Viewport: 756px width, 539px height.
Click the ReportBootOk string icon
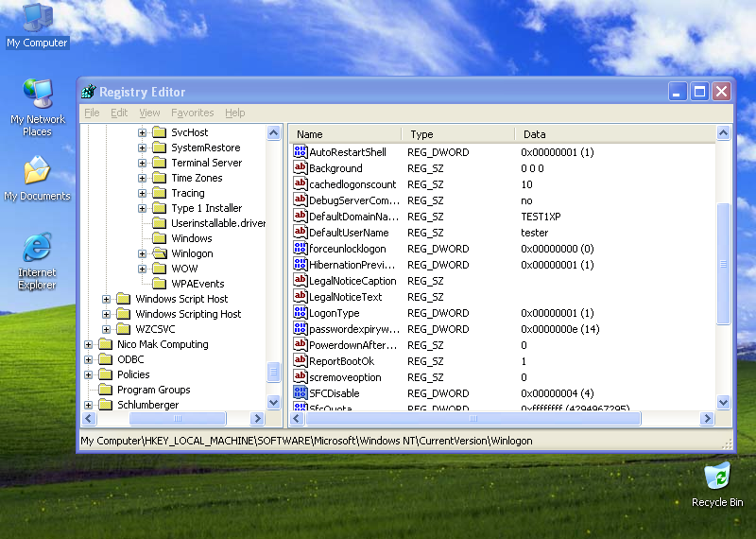(x=300, y=361)
